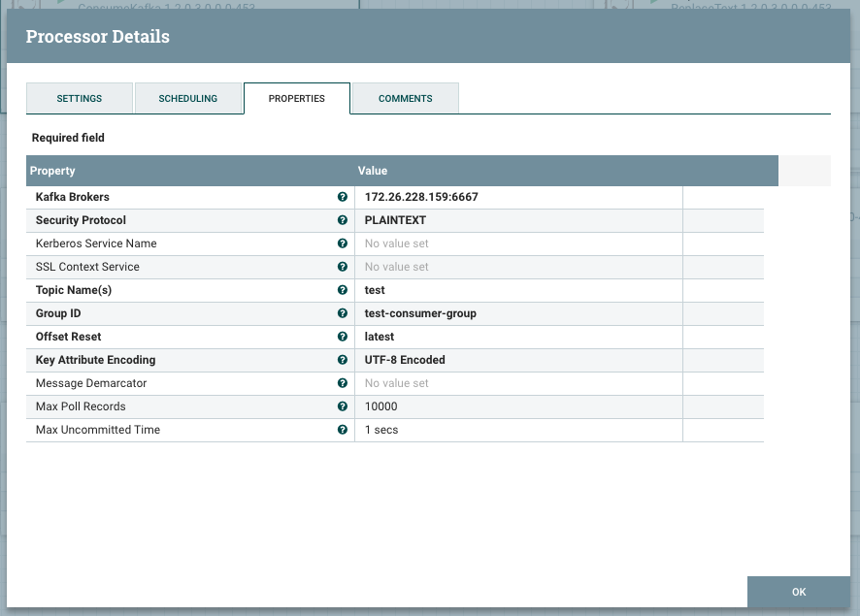Click the Required field legend text

68,138
